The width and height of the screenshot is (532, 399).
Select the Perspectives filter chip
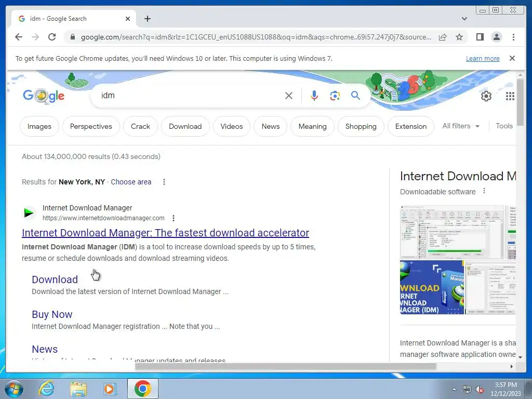pos(91,126)
